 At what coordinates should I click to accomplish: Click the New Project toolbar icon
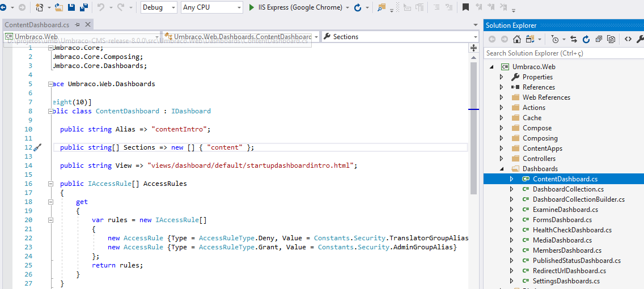(x=40, y=7)
